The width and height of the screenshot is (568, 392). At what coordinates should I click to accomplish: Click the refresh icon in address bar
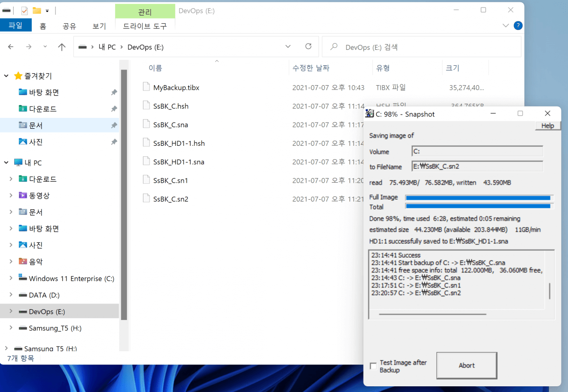[x=309, y=46]
